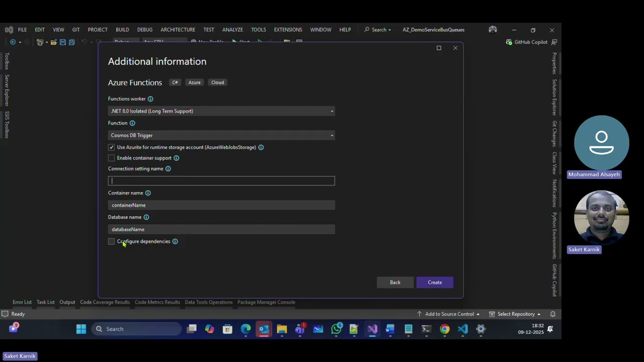This screenshot has width=644, height=362.
Task: Open GIT menu
Action: pos(76,30)
